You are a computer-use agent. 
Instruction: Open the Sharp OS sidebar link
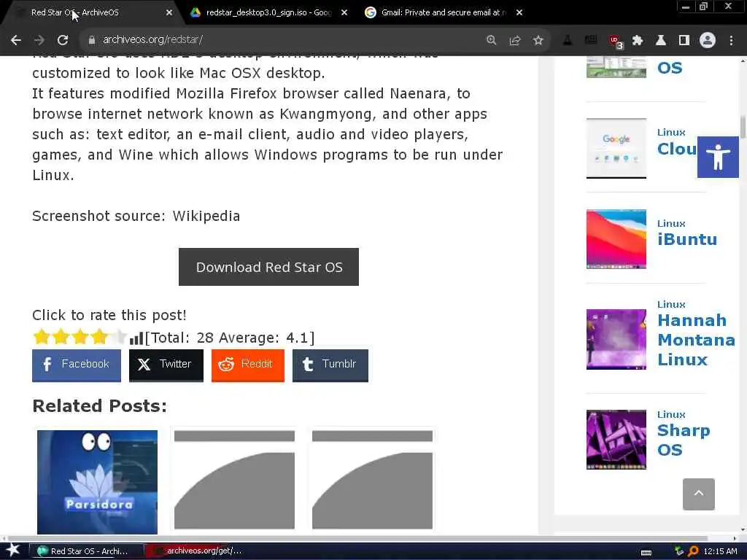coord(684,440)
